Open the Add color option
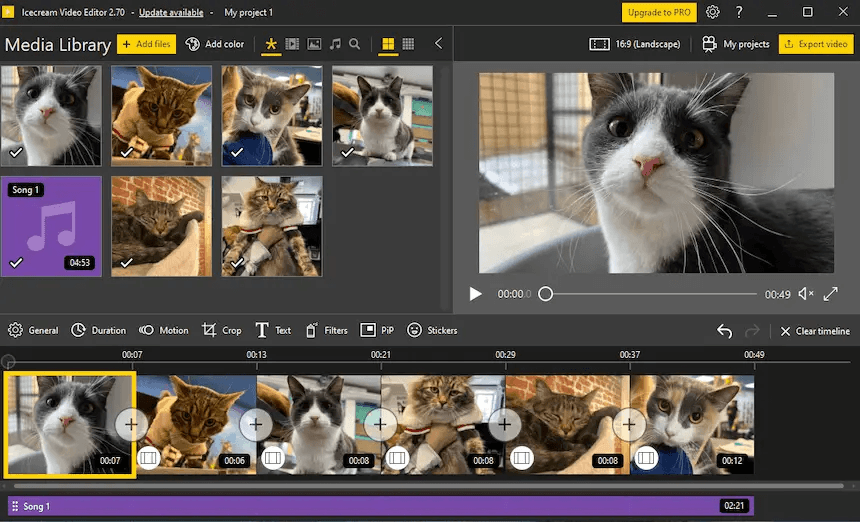Image resolution: width=860 pixels, height=522 pixels. pos(214,44)
